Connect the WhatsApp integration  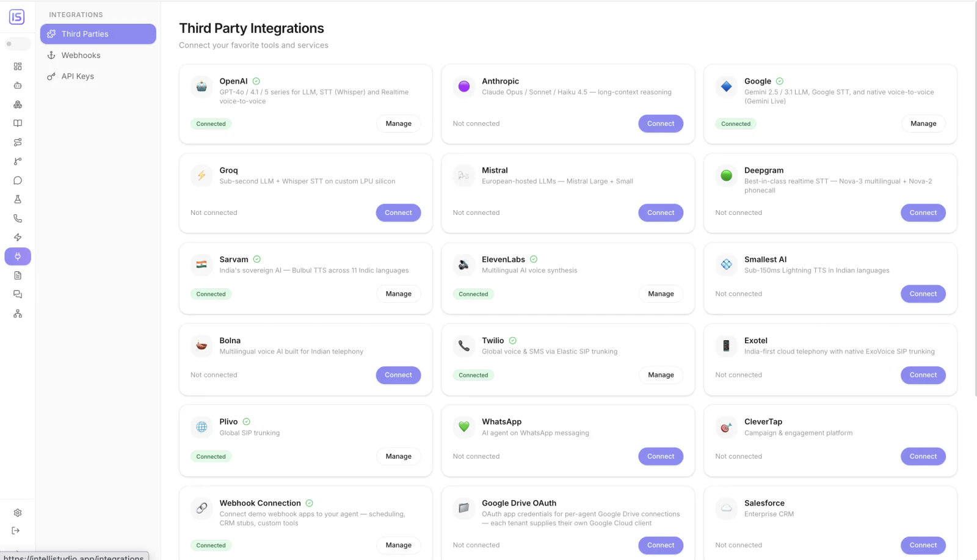tap(661, 457)
